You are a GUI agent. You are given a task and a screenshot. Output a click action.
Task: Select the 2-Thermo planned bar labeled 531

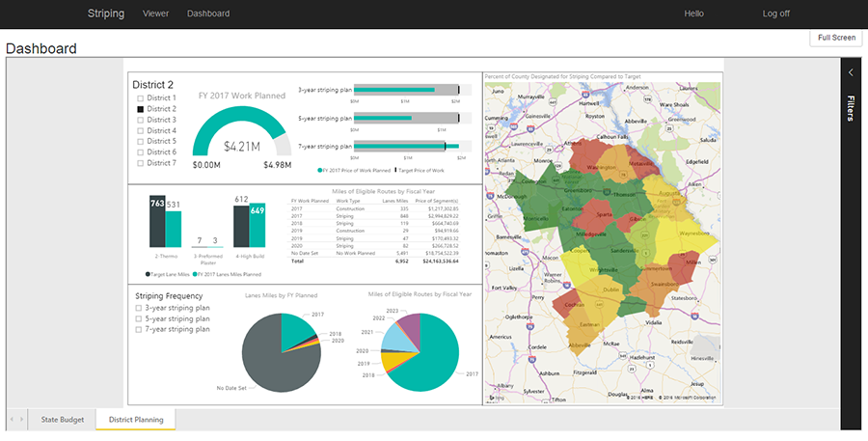(174, 230)
